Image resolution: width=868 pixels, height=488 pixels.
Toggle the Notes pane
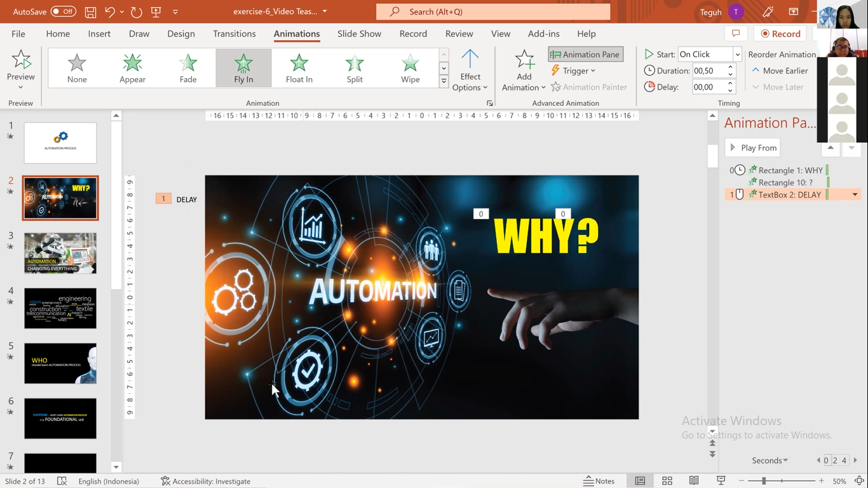coord(599,481)
